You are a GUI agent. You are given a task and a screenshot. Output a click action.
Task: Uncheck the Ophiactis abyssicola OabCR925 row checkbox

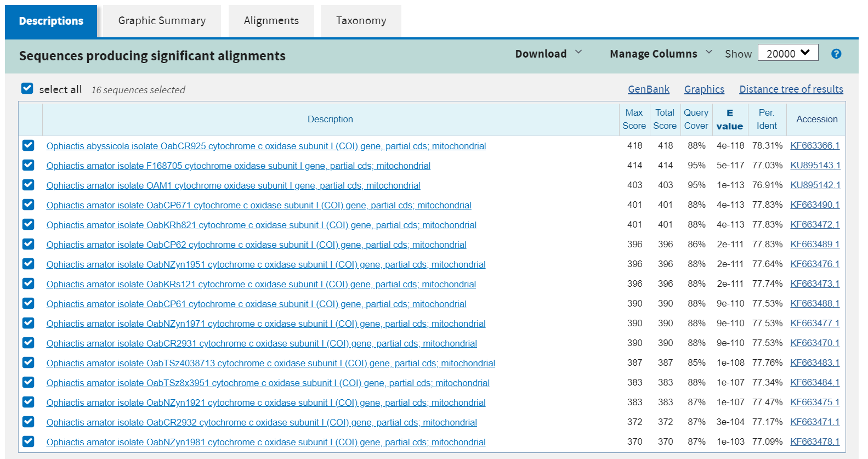click(x=29, y=145)
